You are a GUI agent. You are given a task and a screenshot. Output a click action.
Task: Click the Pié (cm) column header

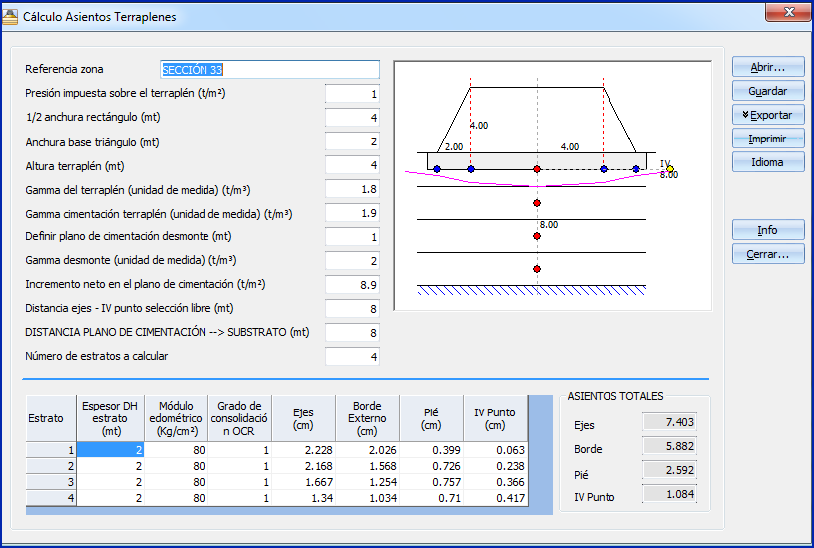[431, 418]
